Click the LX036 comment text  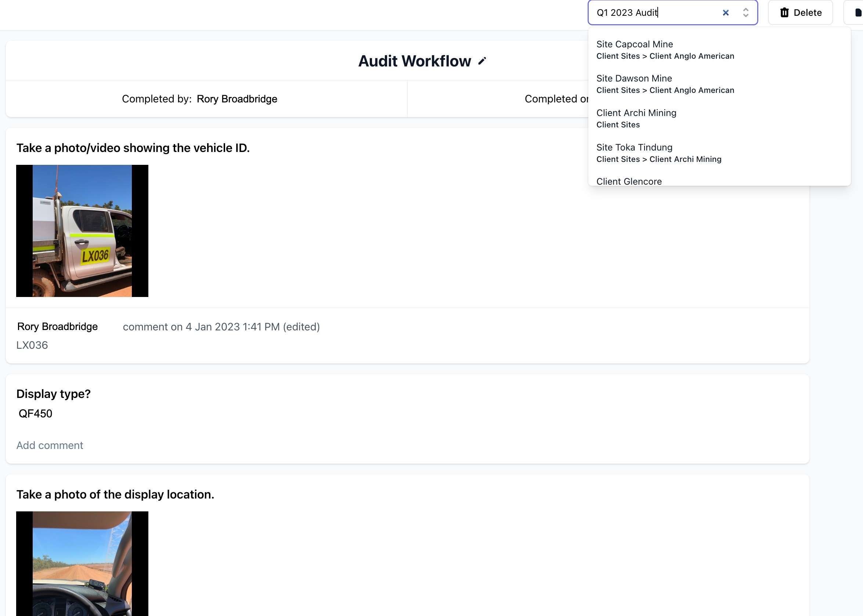32,345
